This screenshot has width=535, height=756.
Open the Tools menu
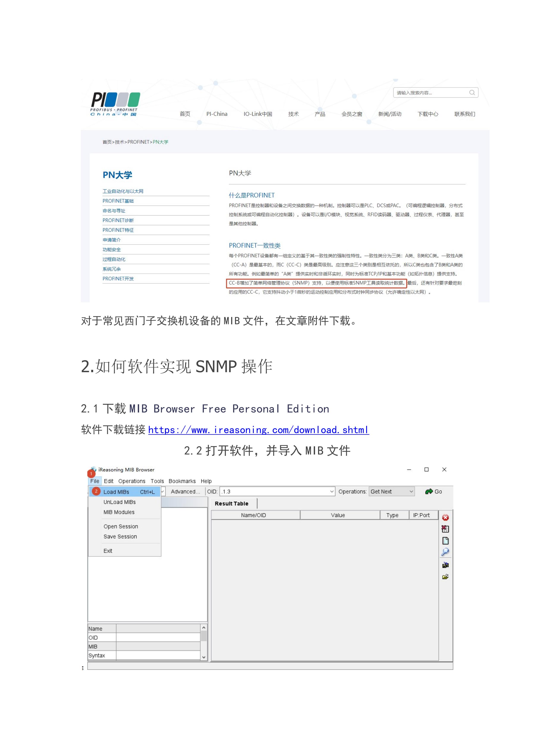[x=157, y=481]
